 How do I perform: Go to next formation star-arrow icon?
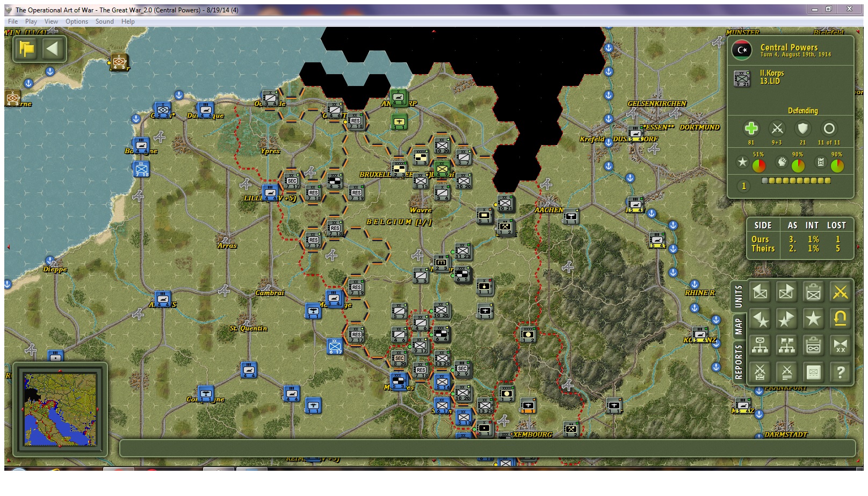(x=786, y=319)
